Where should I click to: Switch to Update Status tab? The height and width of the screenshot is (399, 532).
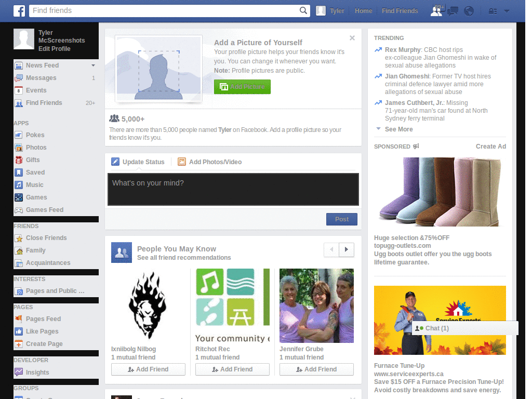pyautogui.click(x=138, y=162)
